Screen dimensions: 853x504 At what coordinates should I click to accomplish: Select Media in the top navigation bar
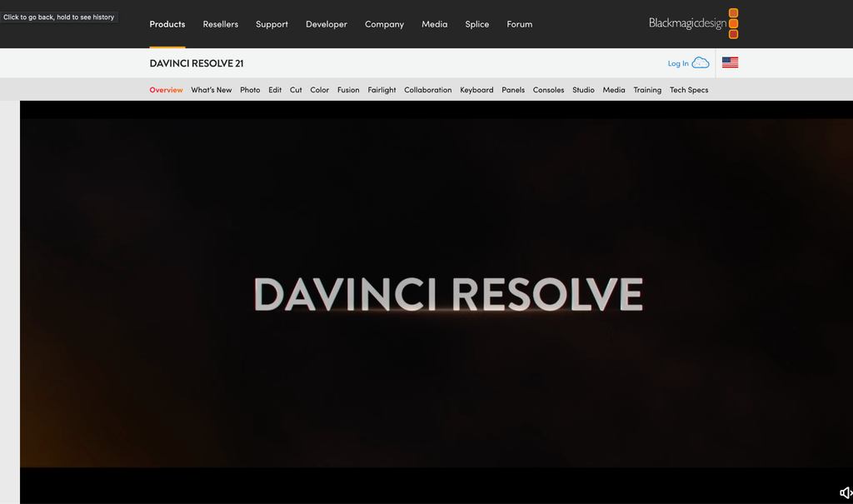point(434,24)
